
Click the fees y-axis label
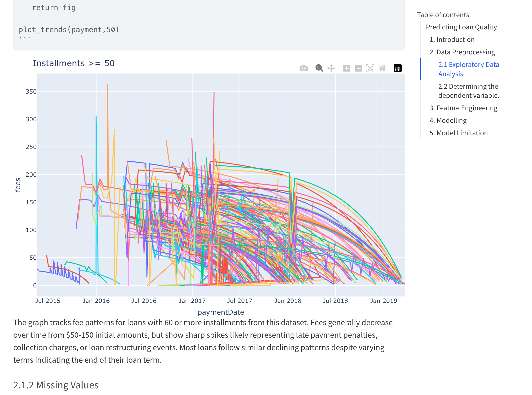coord(18,185)
